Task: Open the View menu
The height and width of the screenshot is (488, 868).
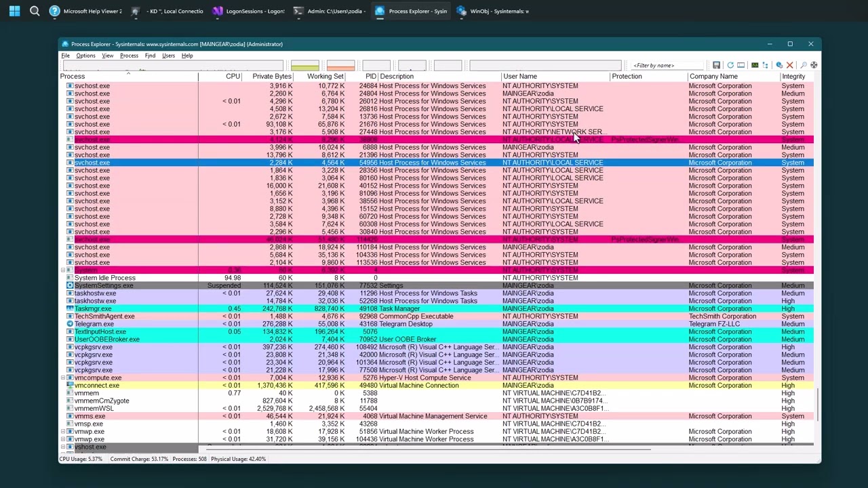Action: point(108,56)
